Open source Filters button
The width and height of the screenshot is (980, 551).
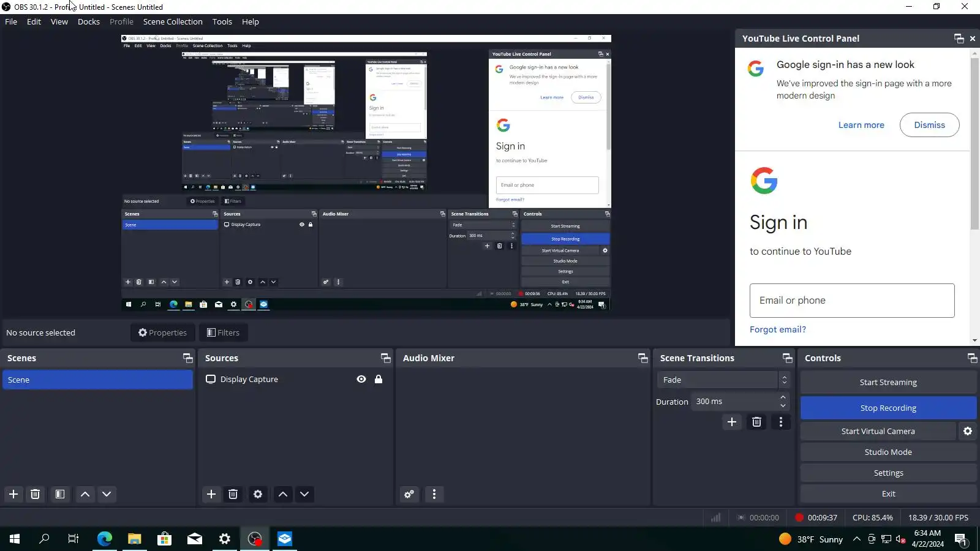click(223, 332)
